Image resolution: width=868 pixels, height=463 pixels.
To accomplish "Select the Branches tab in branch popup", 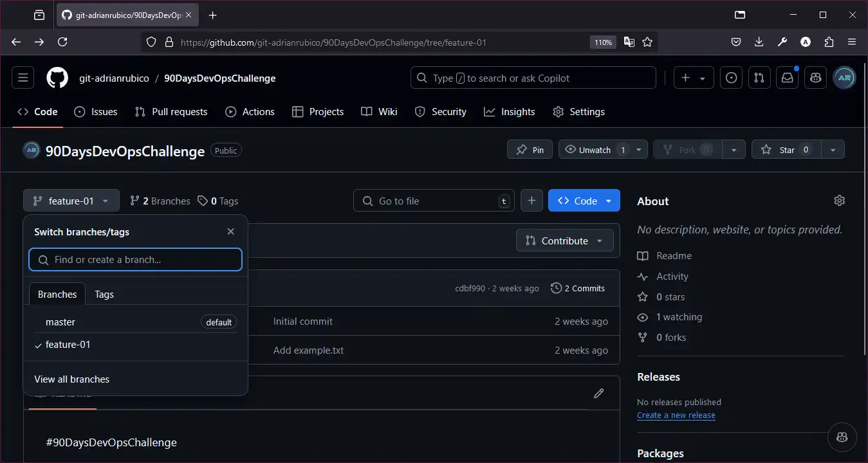I will (x=57, y=294).
